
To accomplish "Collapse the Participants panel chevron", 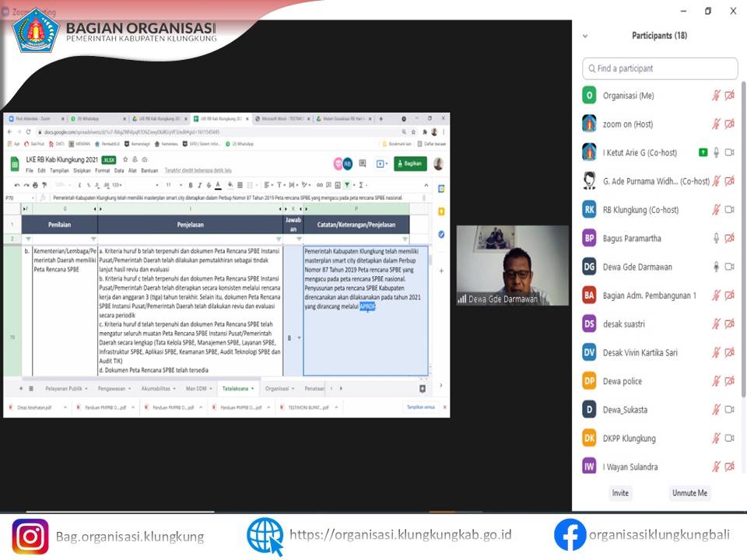I will (585, 36).
